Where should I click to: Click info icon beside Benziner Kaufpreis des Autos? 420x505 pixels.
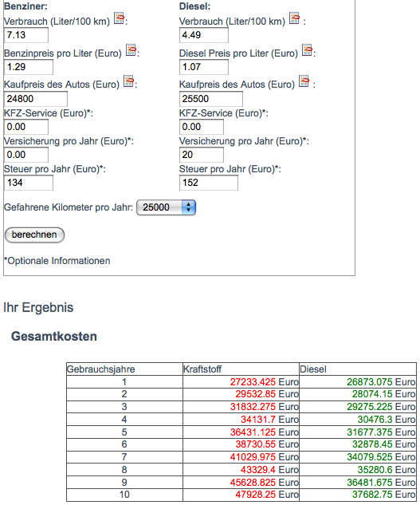pos(129,81)
